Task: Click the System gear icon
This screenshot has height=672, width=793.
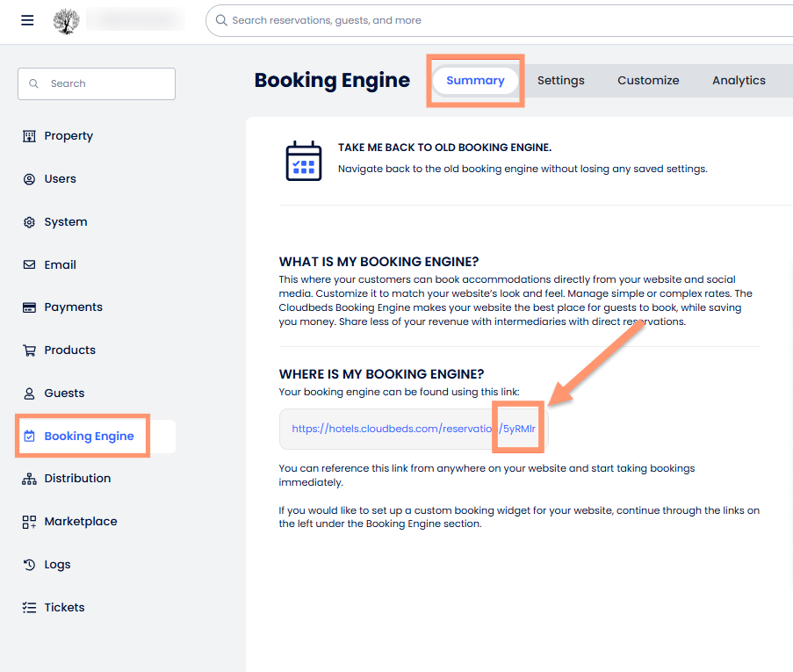Action: (x=29, y=222)
